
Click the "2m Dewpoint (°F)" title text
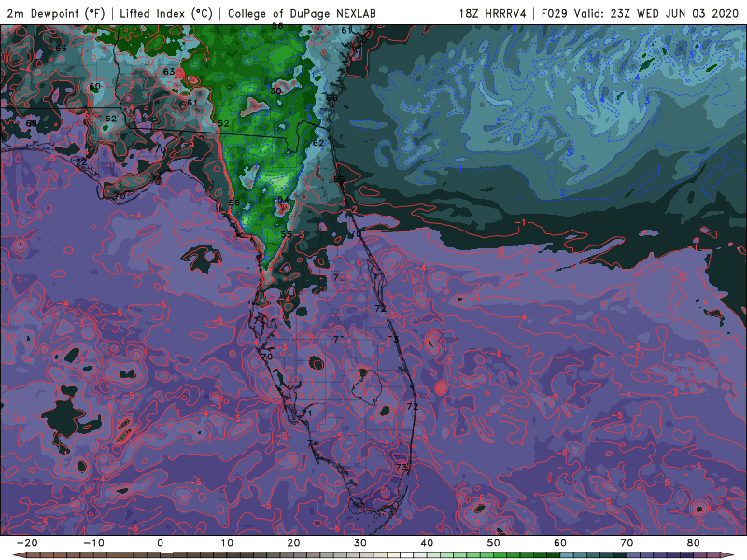pyautogui.click(x=56, y=13)
